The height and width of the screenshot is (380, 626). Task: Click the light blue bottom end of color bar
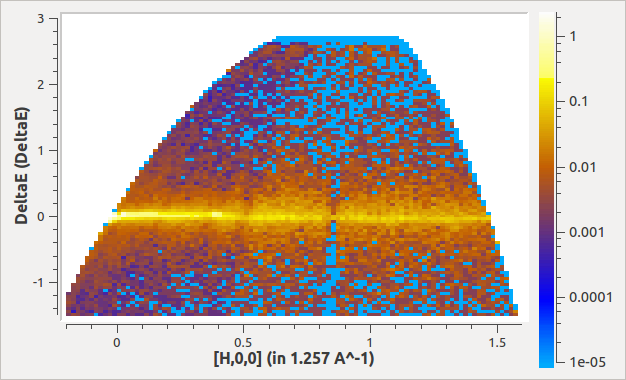(547, 362)
